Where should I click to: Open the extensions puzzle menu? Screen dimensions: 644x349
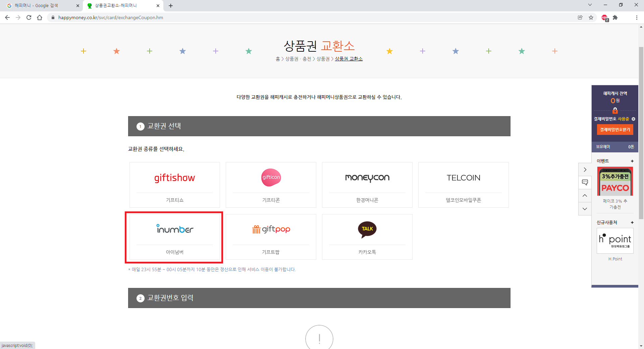click(x=615, y=17)
